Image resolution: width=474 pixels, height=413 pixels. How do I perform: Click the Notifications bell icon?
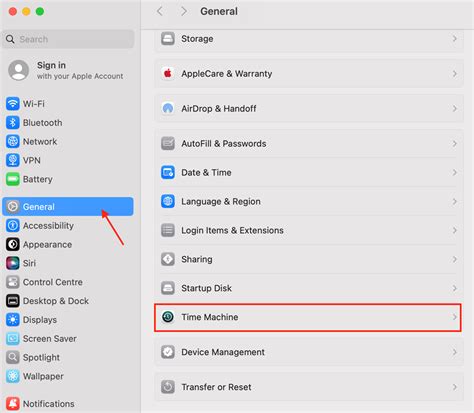[x=13, y=404]
